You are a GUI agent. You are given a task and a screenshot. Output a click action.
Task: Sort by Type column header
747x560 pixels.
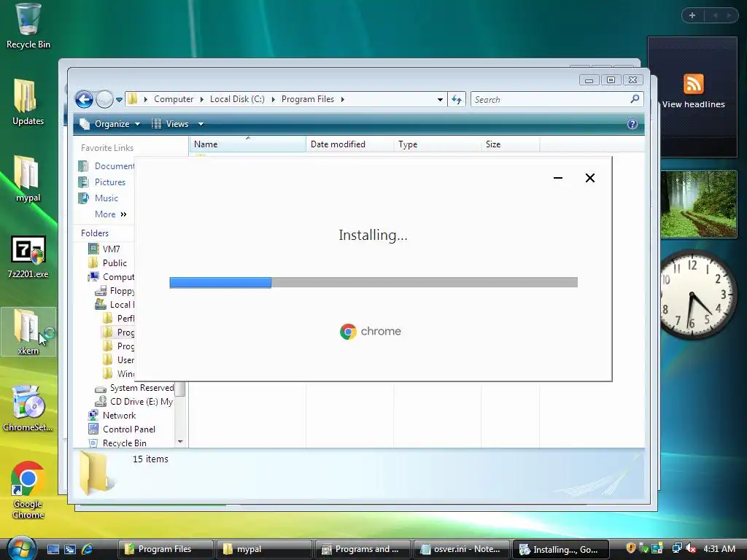tap(438, 144)
